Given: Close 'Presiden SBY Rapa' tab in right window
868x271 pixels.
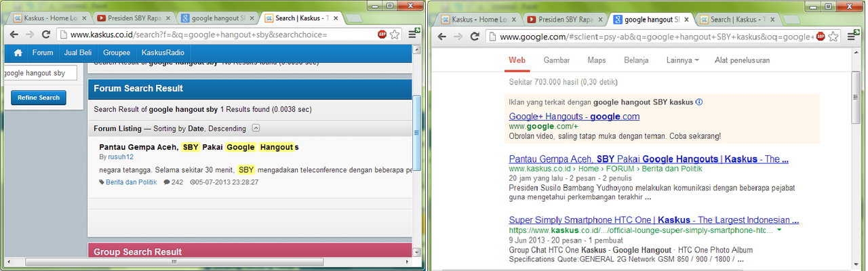Looking at the screenshot, I should click(x=601, y=20).
